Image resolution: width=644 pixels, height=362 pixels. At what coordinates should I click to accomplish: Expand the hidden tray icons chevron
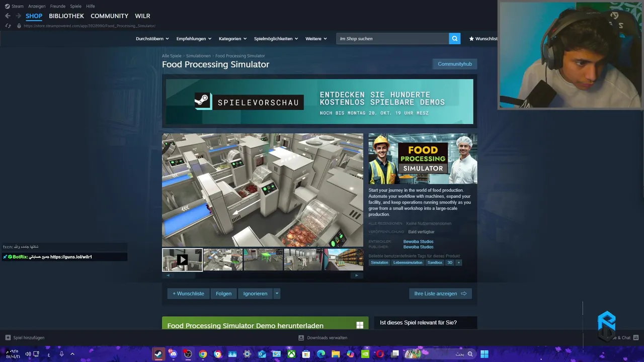[72, 354]
